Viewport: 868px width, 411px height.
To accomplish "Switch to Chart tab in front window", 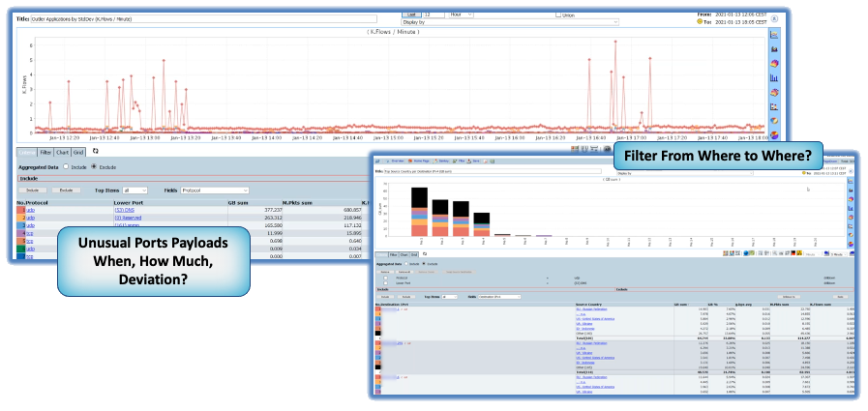I will (404, 254).
